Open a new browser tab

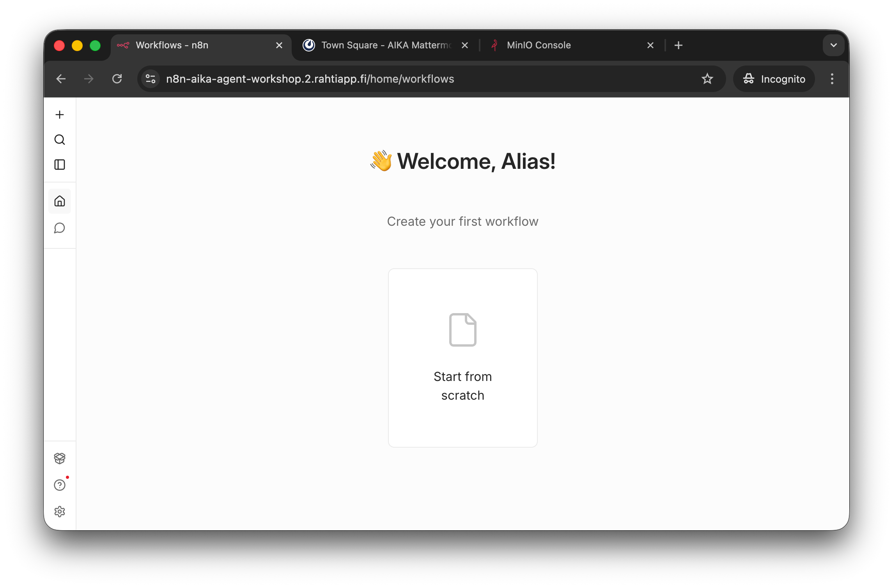pyautogui.click(x=679, y=45)
